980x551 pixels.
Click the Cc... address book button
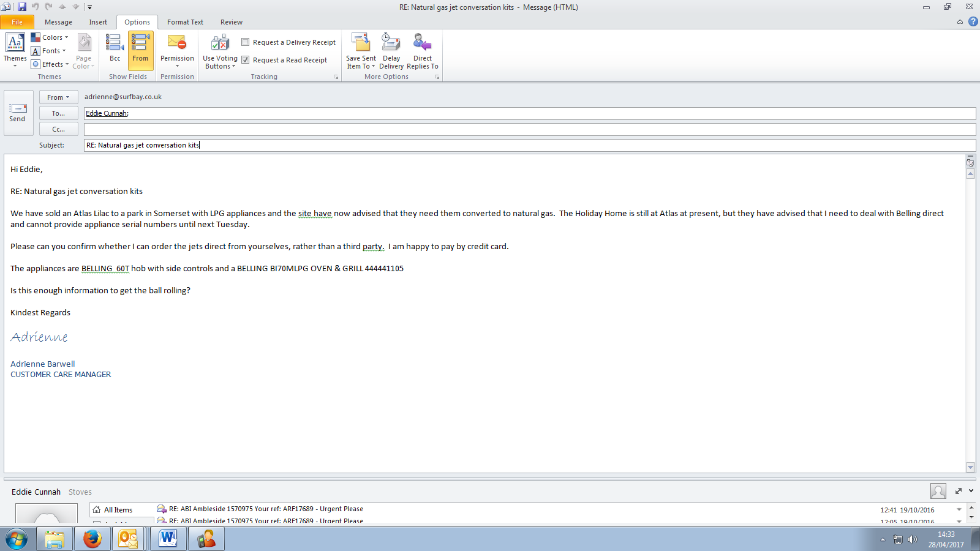[58, 129]
